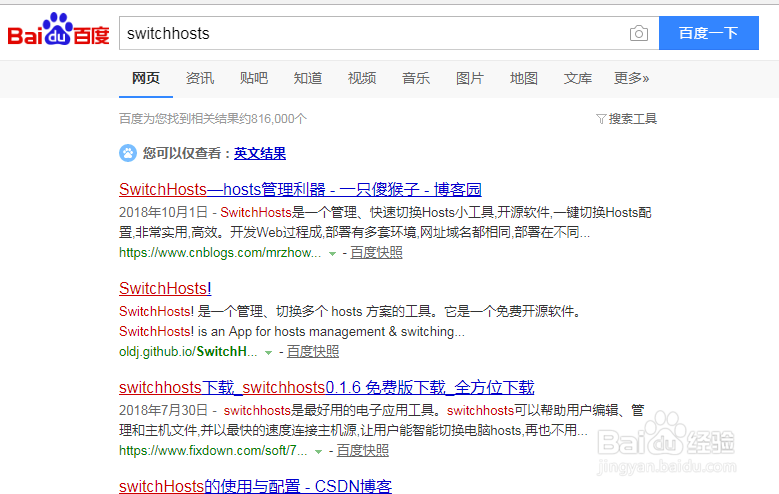
Task: Open 百度快照 for the oldj.github.io result
Action: pyautogui.click(x=312, y=352)
